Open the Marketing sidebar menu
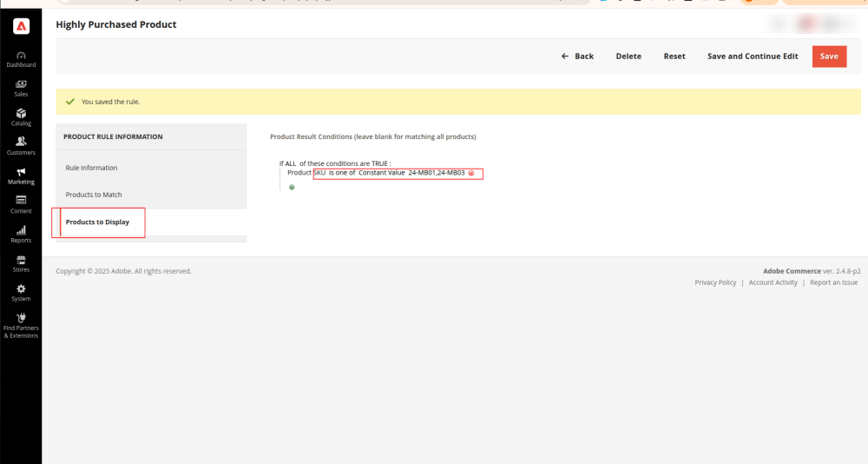This screenshot has height=464, width=868. pyautogui.click(x=21, y=176)
